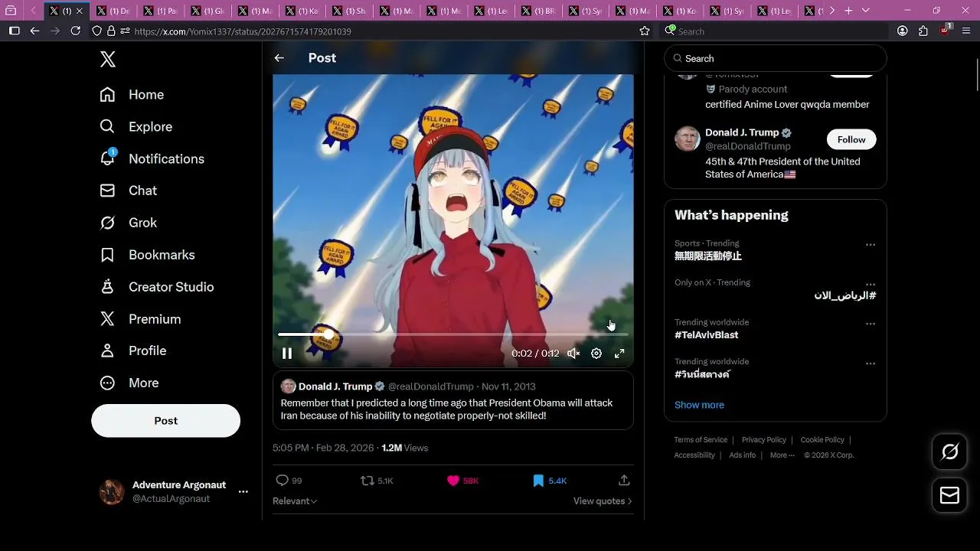This screenshot has width=980, height=551.
Task: Open the Premium page
Action: [x=140, y=319]
